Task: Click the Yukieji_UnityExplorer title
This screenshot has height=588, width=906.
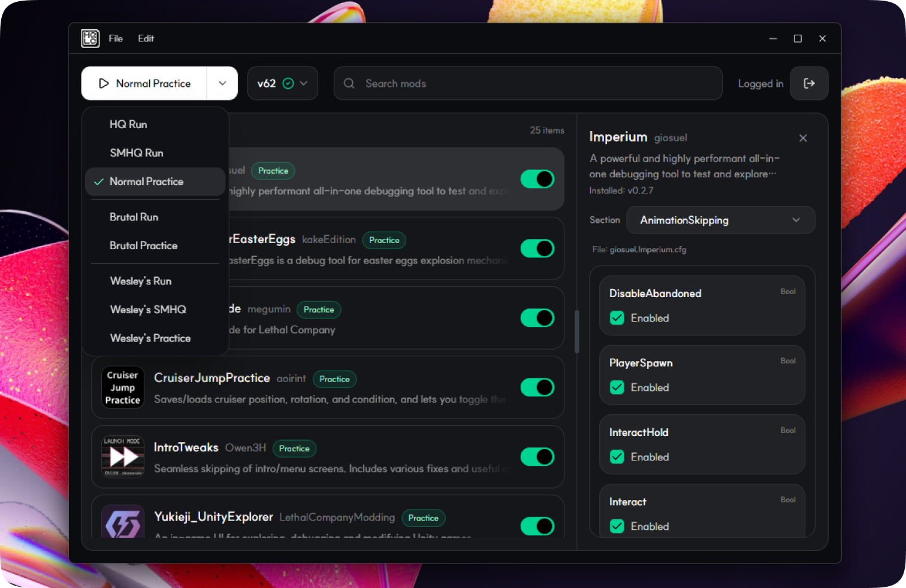Action: 213,517
